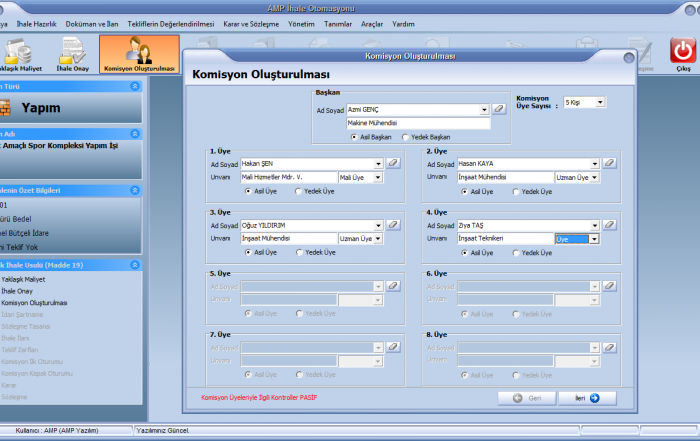
Task: Select Asil Üye for 3. Üye
Action: 248,253
